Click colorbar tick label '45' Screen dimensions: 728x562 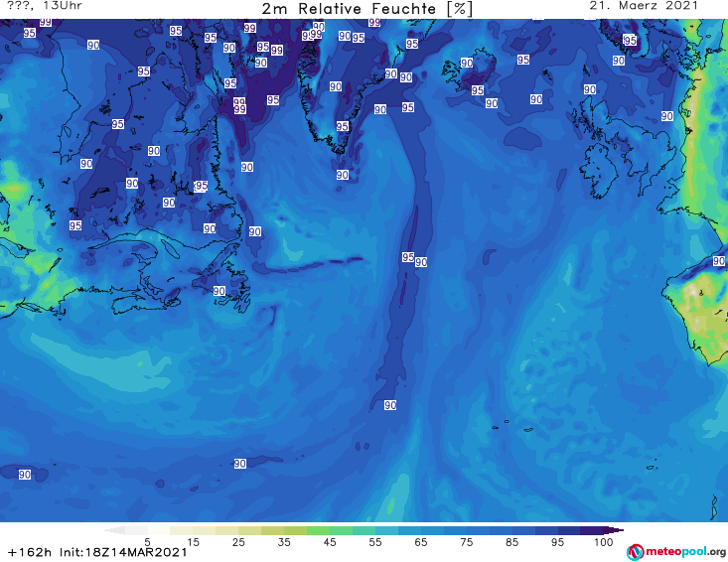click(x=330, y=542)
